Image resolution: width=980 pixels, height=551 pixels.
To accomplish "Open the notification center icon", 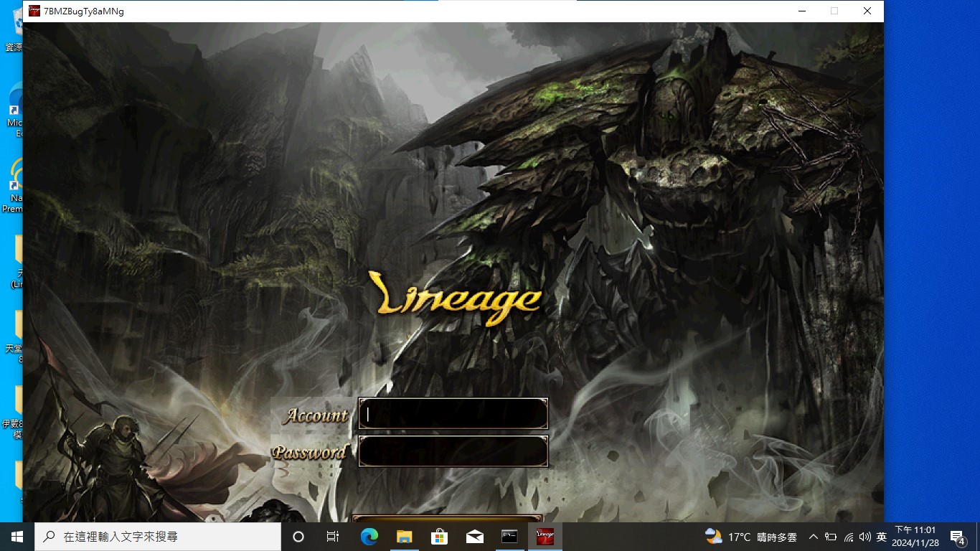I will 957,537.
